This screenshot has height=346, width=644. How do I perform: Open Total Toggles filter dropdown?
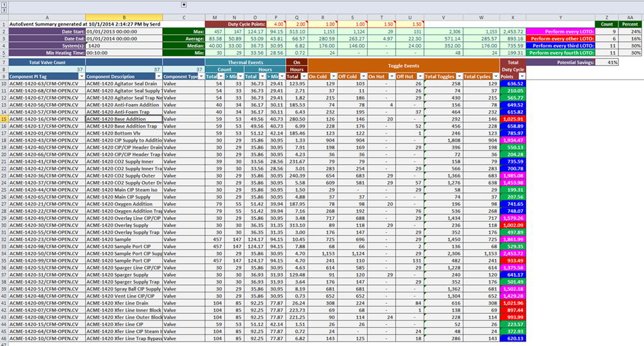tap(459, 76)
